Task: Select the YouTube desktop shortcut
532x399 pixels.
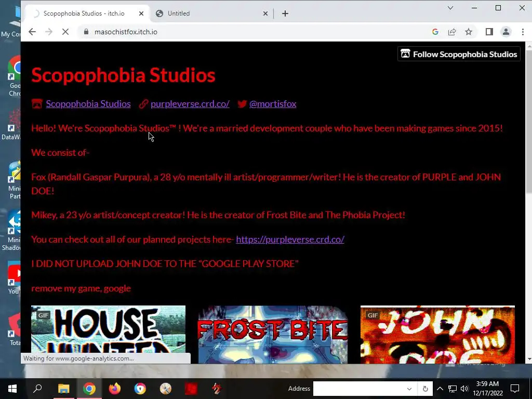Action: tap(14, 277)
